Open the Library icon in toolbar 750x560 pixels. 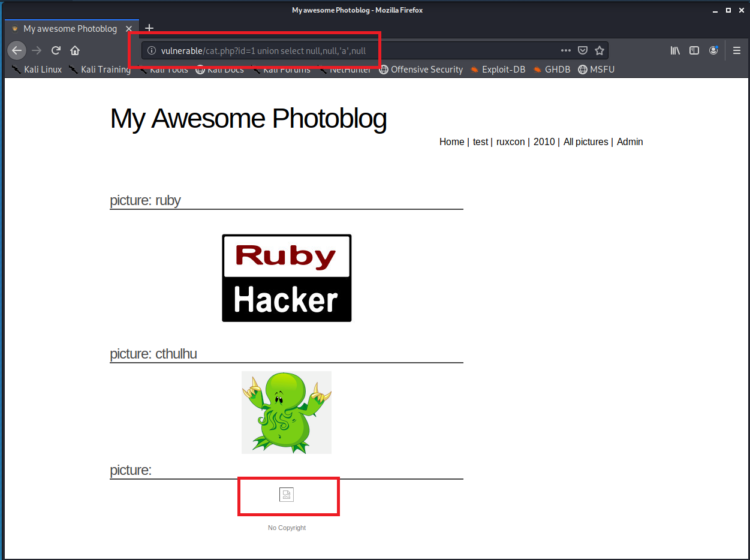click(675, 50)
